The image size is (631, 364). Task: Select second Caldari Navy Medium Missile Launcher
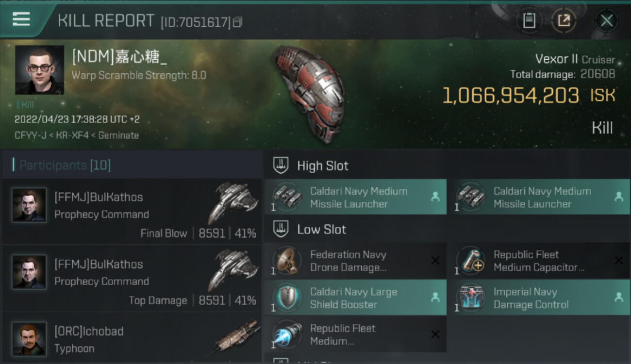tap(539, 197)
